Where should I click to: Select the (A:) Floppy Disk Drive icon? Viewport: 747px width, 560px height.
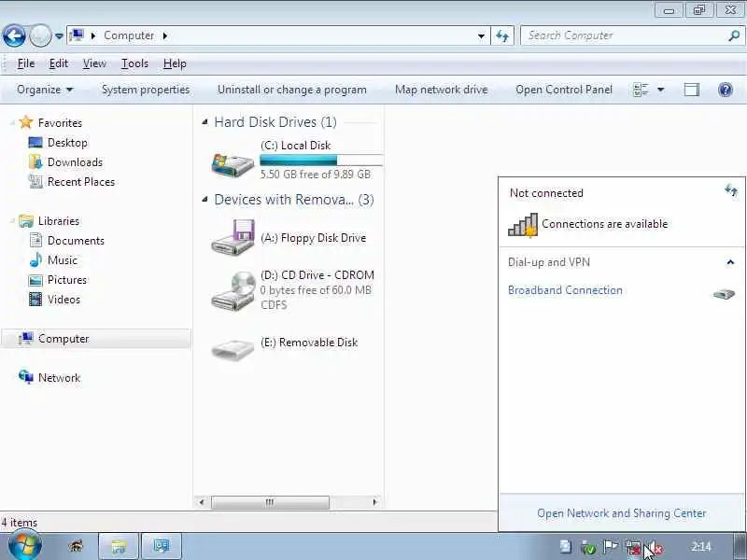pos(233,237)
